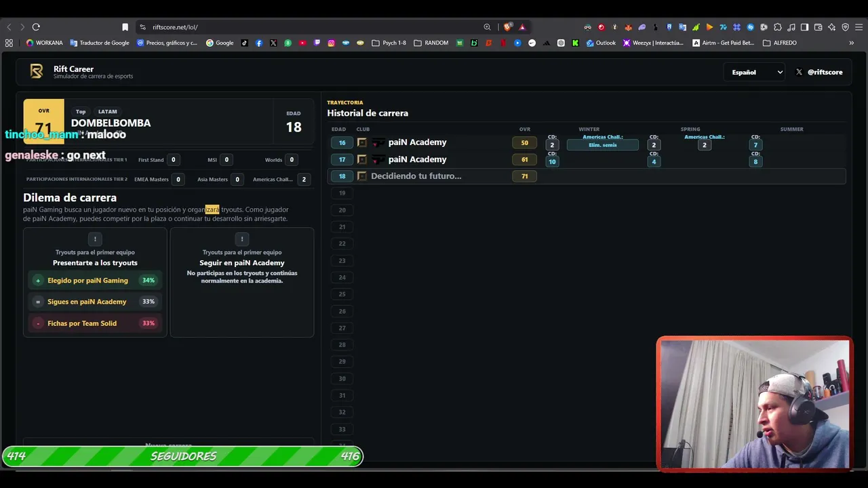Image resolution: width=868 pixels, height=488 pixels.
Task: Click the Brave Rewards triangle icon
Action: coord(522,27)
